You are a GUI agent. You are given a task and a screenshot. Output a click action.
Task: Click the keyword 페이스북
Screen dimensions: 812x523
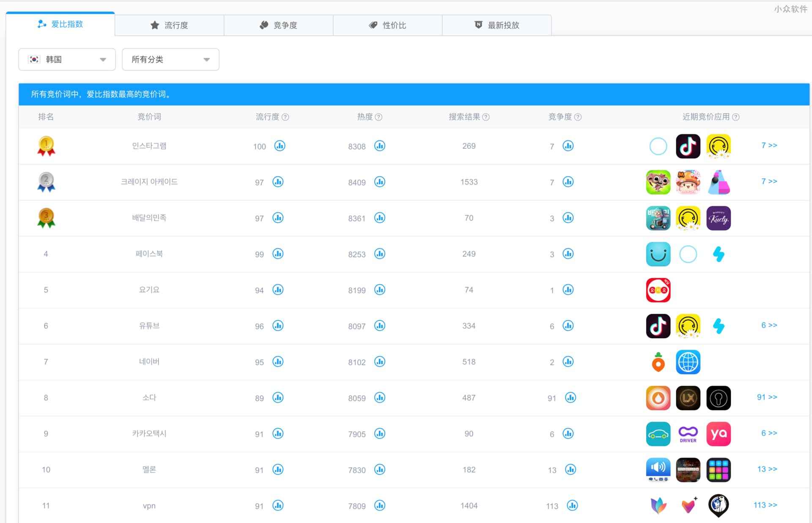pyautogui.click(x=149, y=254)
